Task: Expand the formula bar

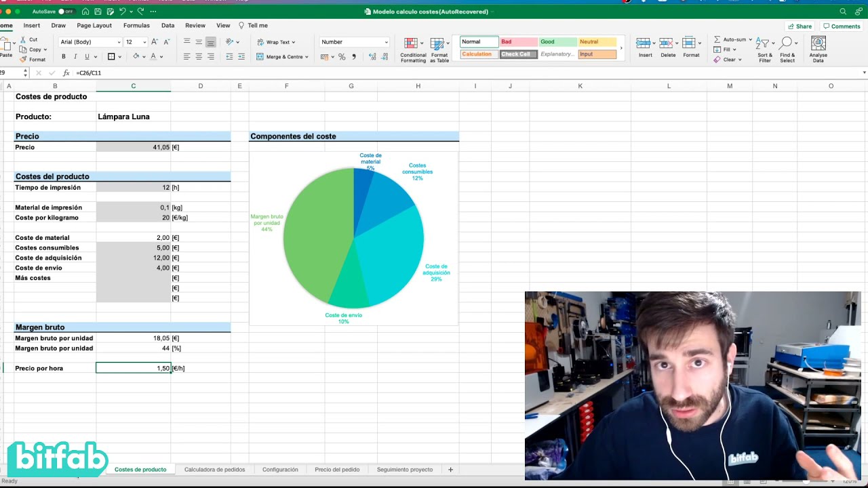Action: click(864, 73)
